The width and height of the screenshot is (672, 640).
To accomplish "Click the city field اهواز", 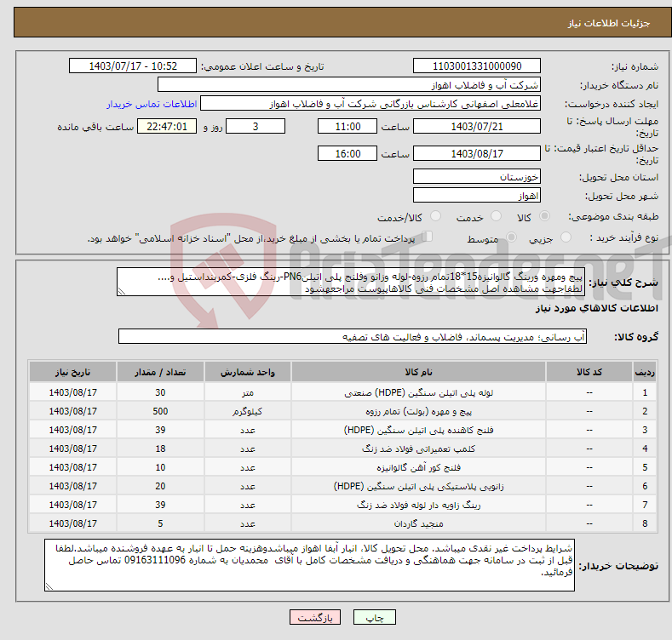I will [x=477, y=196].
